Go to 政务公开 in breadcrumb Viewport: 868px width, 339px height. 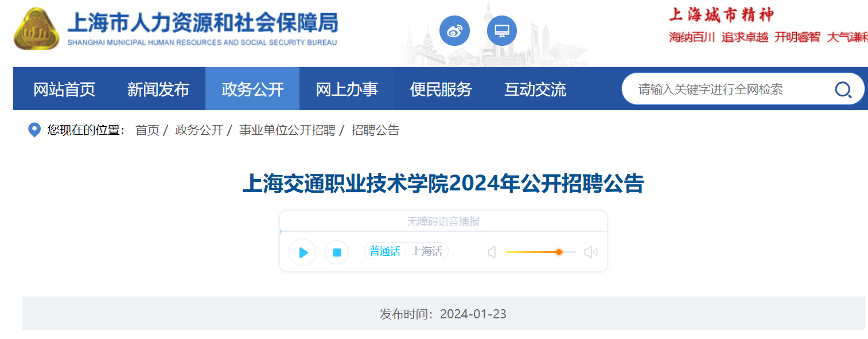199,130
